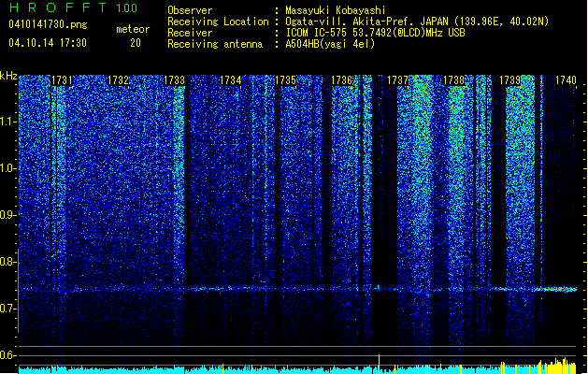
Task: Click the 1.0 kHz frequency axis label
Action: tap(7, 168)
